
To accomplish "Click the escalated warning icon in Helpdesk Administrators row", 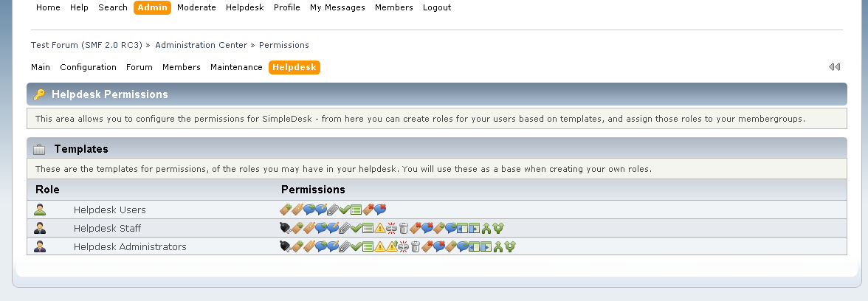I will 392,246.
